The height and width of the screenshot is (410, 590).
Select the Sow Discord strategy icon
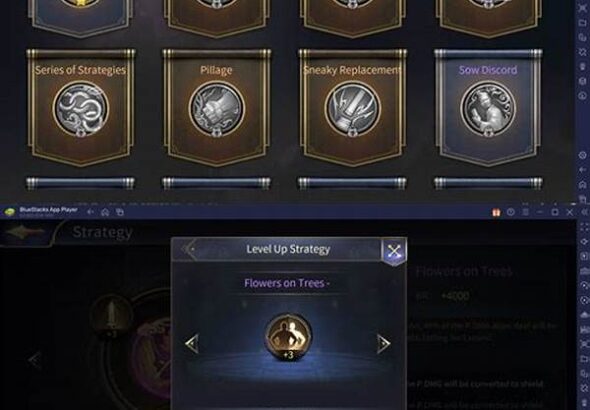pyautogui.click(x=488, y=109)
